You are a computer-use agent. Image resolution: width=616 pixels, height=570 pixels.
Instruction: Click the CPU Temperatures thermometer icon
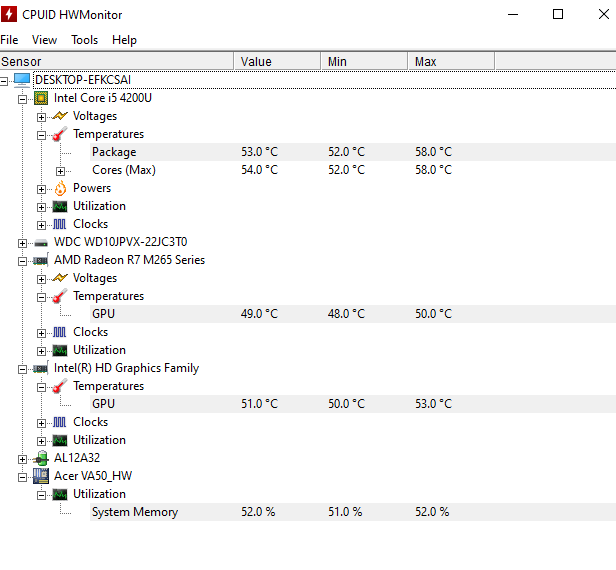pyautogui.click(x=60, y=134)
